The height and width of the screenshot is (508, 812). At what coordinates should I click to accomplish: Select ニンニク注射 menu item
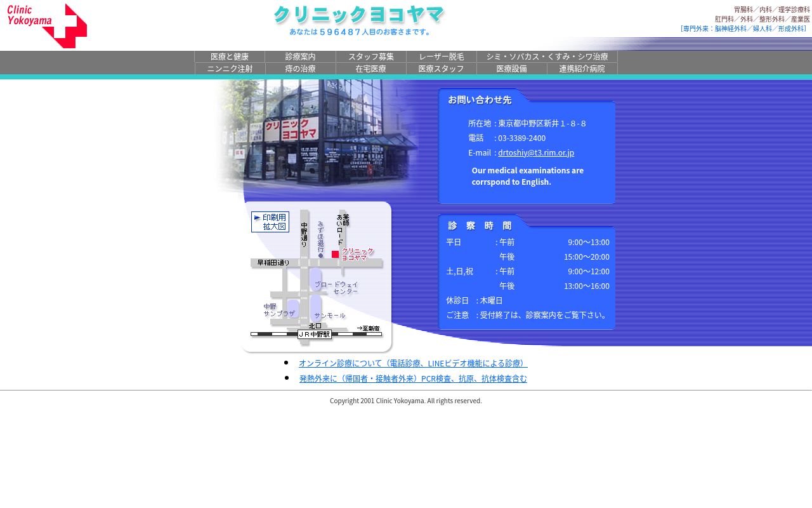[x=230, y=69]
